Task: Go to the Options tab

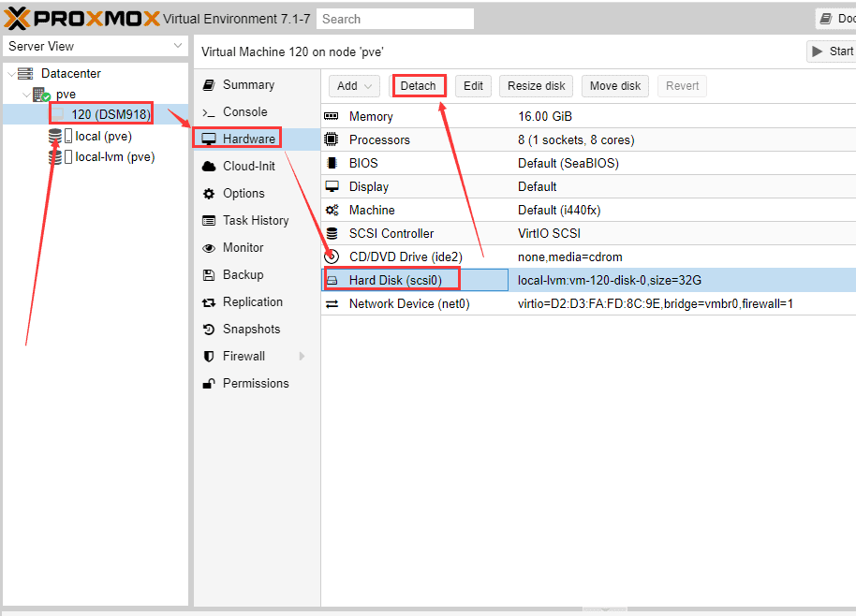Action: point(257,193)
